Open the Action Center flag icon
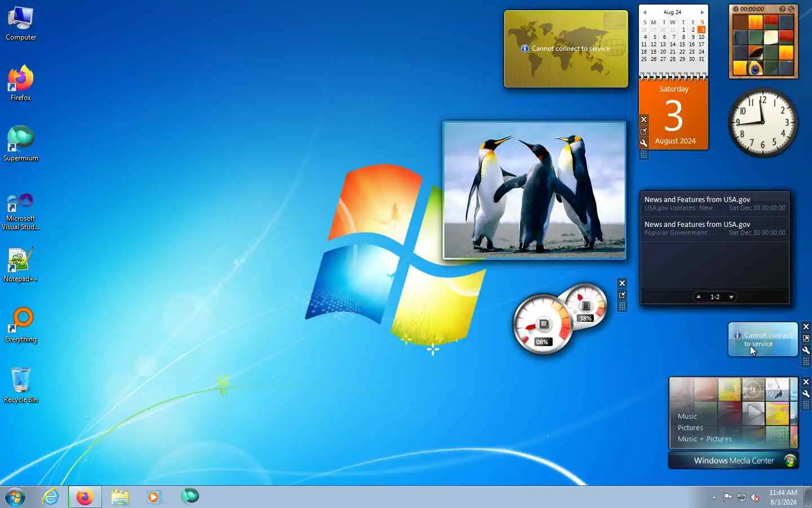This screenshot has width=812, height=508. tap(727, 497)
